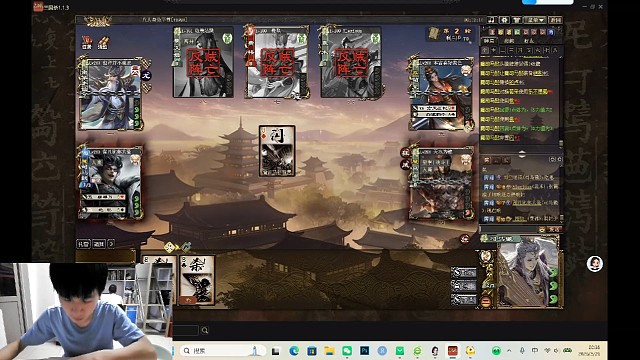Expand the divider arrow between log and chat
The height and width of the screenshot is (360, 640).
click(522, 153)
